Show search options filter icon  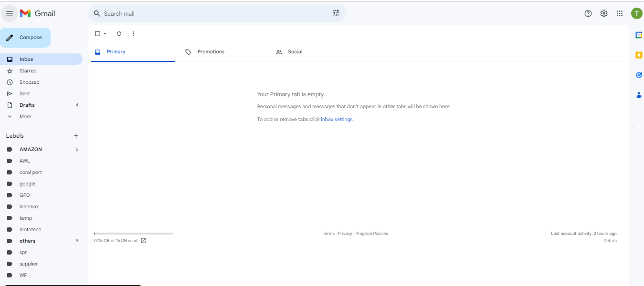(336, 13)
